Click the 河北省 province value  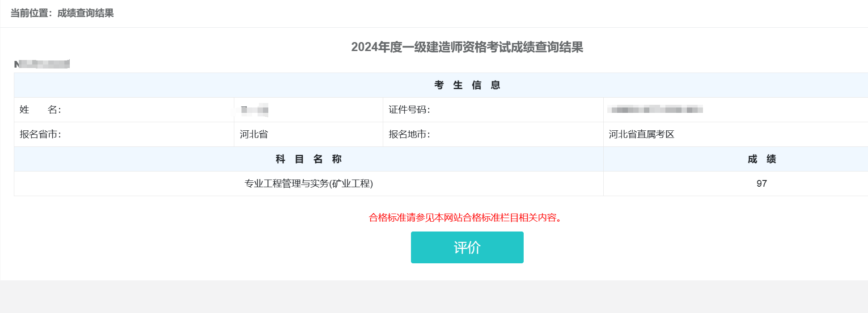254,134
